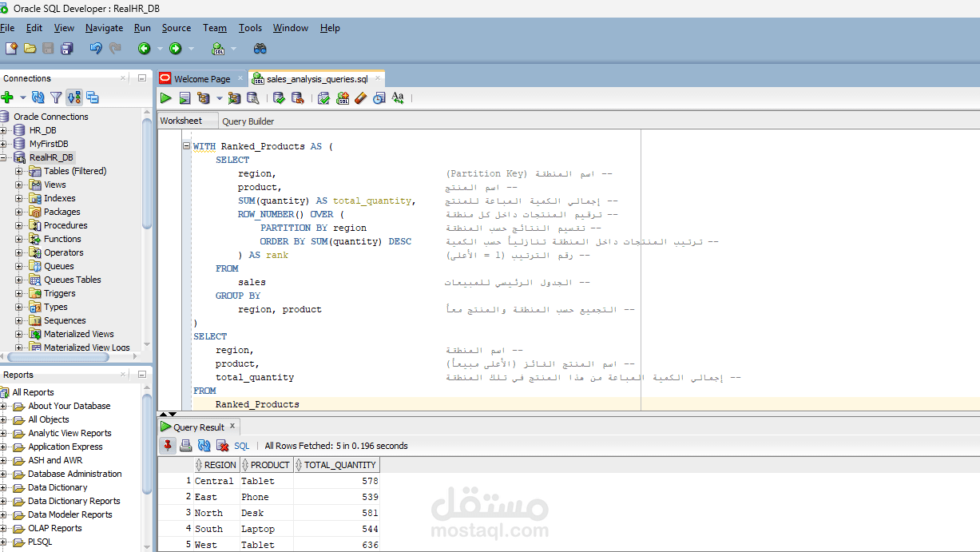
Task: Sort by the REGION column header
Action: point(216,465)
